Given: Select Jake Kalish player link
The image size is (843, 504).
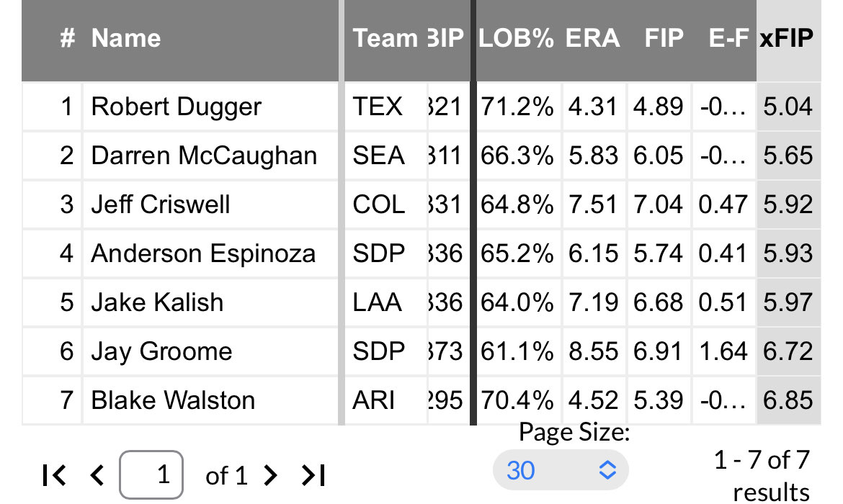Looking at the screenshot, I should click(x=157, y=302).
